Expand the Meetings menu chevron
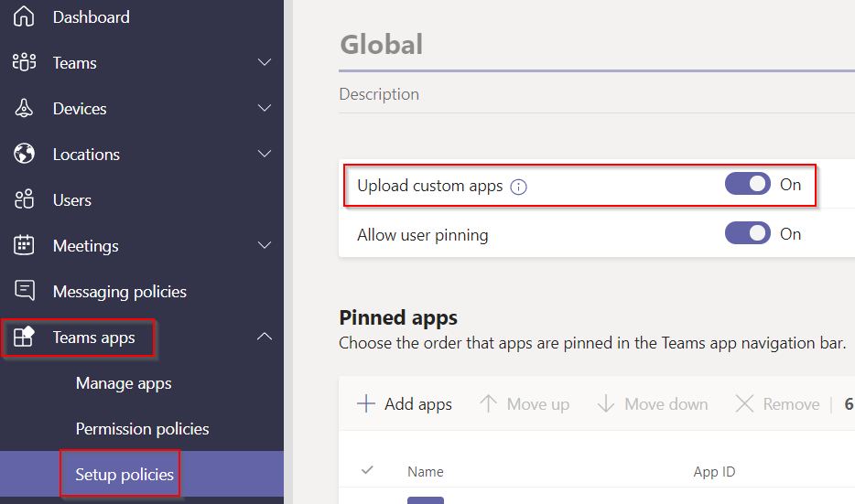 pos(265,245)
